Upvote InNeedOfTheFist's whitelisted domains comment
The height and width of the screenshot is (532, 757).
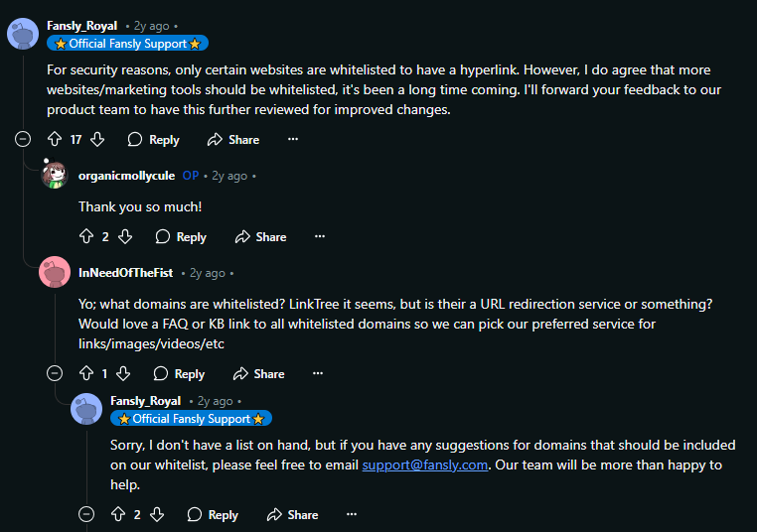coord(86,374)
